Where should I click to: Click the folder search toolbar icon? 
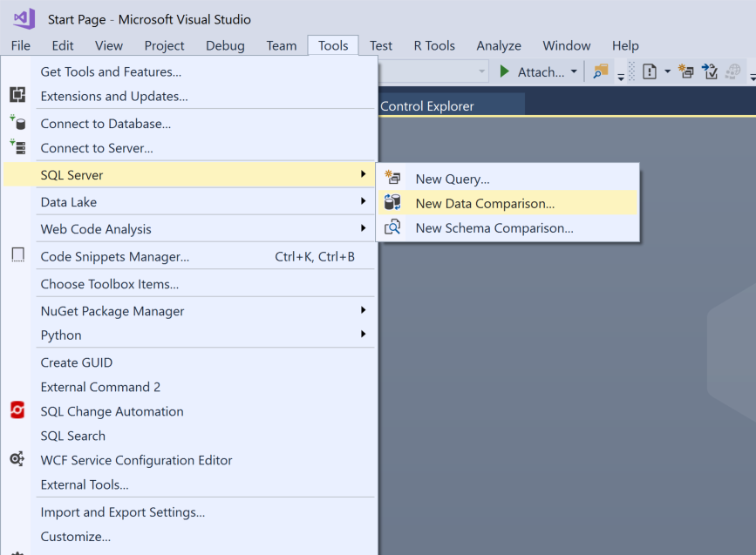click(x=600, y=72)
